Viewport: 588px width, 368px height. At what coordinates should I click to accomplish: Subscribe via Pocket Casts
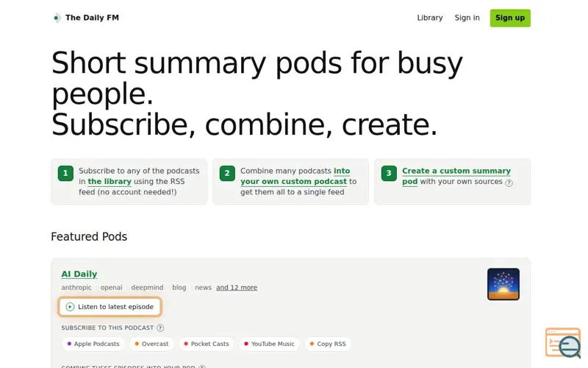coord(207,344)
